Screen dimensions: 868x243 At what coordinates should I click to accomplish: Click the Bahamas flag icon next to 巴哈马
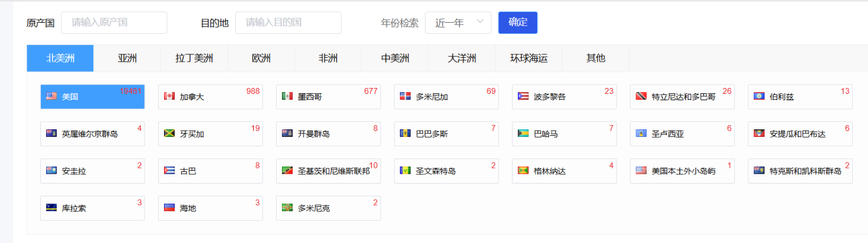click(x=523, y=134)
